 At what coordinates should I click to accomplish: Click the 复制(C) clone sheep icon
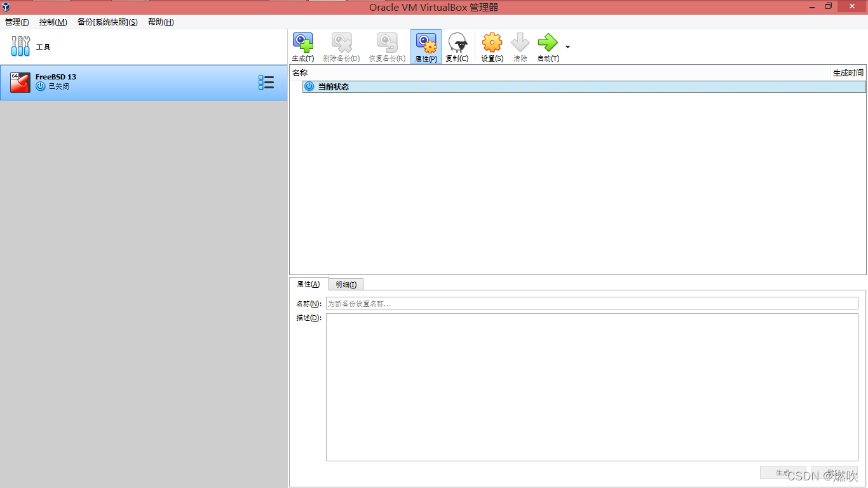click(458, 43)
